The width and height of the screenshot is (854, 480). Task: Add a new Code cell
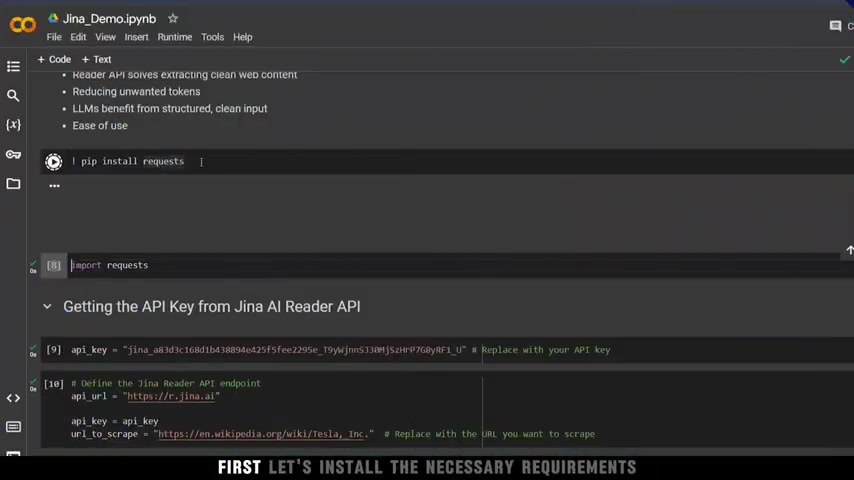[54, 59]
